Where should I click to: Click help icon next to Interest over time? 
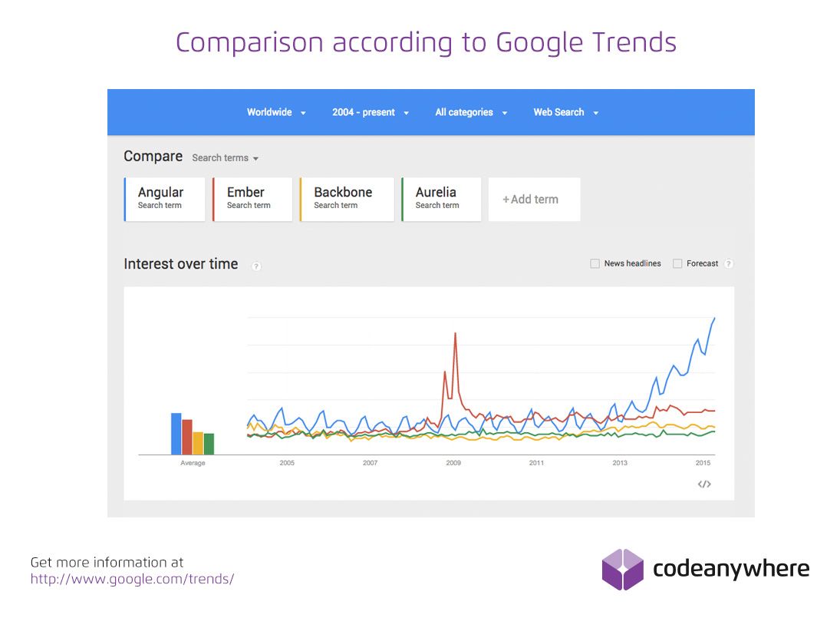click(256, 266)
